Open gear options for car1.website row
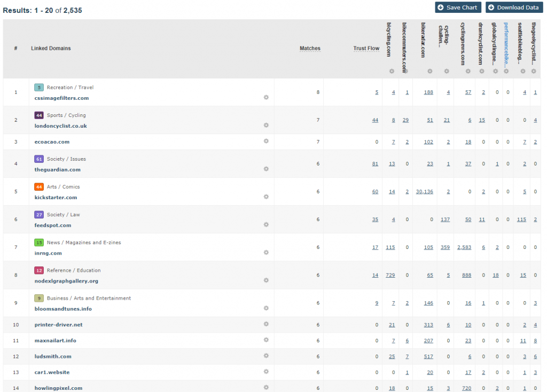Image resolution: width=547 pixels, height=392 pixels. [266, 371]
